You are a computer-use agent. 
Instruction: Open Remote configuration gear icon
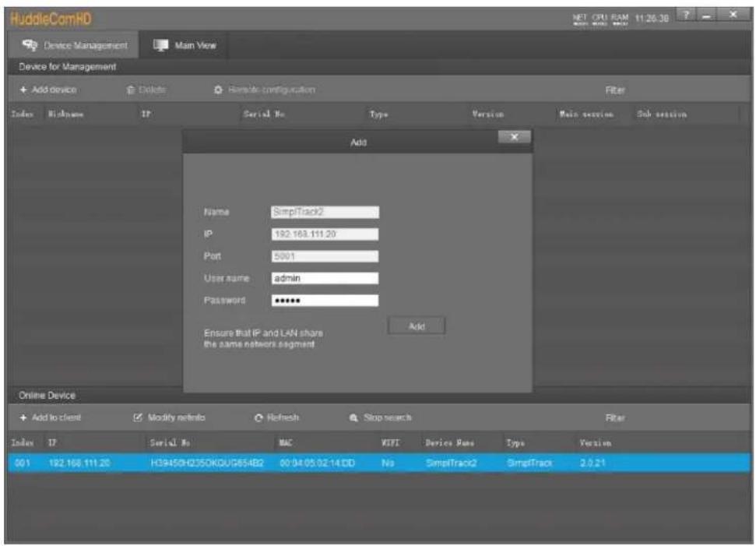point(219,90)
